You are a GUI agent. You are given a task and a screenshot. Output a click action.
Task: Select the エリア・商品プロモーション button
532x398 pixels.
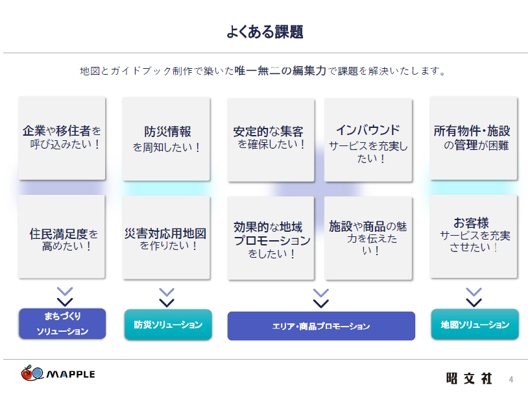click(321, 326)
